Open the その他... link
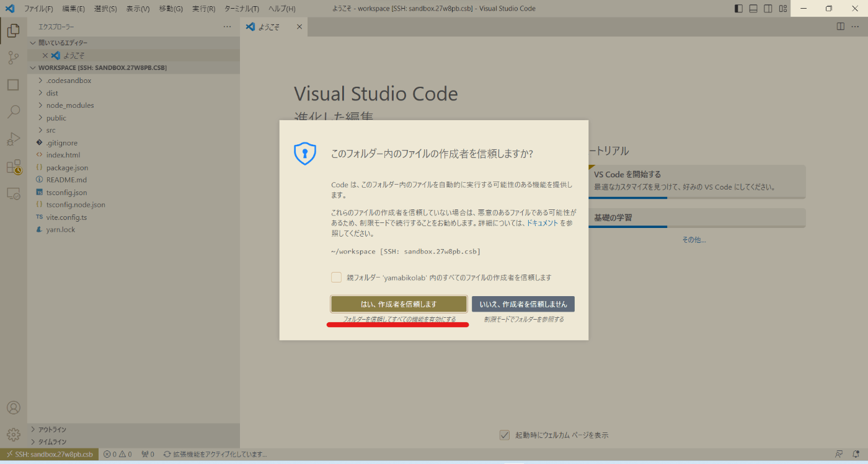 pyautogui.click(x=694, y=240)
